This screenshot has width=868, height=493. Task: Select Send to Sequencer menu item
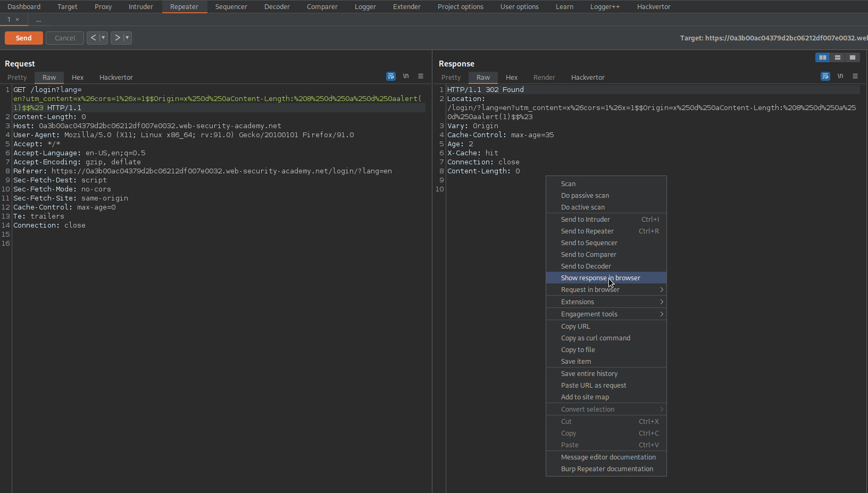tap(606, 243)
